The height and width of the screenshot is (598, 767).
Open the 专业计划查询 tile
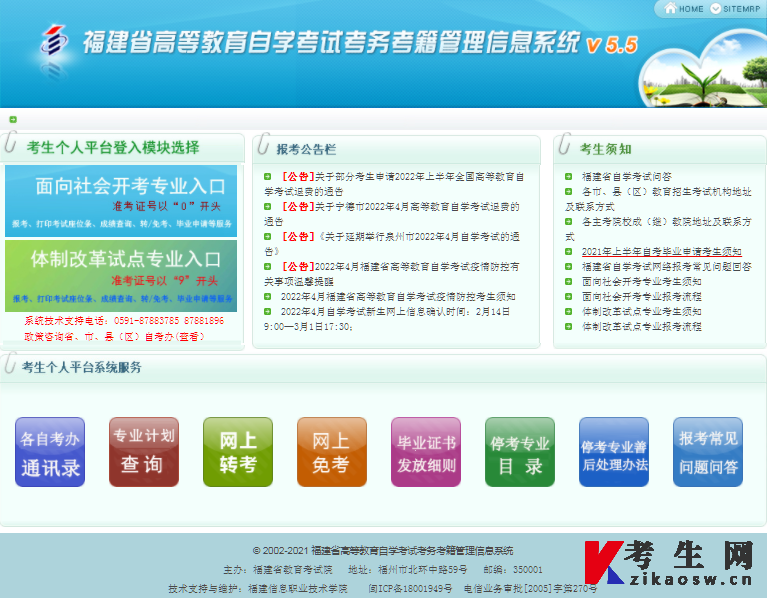pyautogui.click(x=144, y=452)
